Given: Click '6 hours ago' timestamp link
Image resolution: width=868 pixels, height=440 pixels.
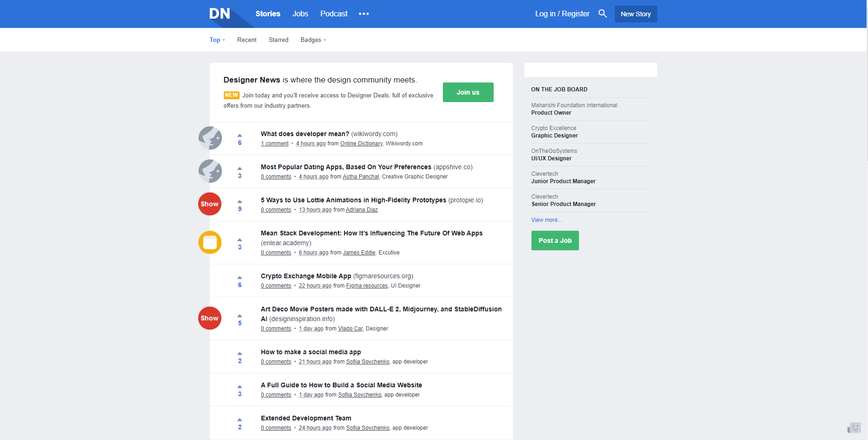Looking at the screenshot, I should click(x=313, y=253).
